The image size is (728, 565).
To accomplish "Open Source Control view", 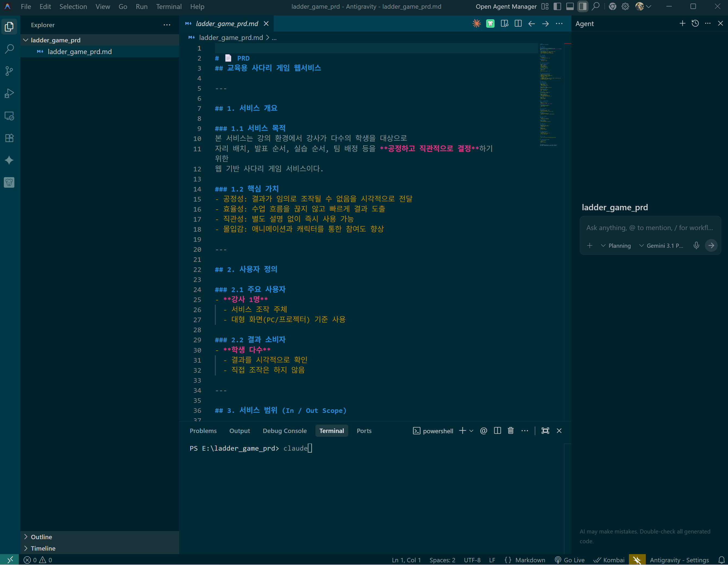I will coord(9,71).
